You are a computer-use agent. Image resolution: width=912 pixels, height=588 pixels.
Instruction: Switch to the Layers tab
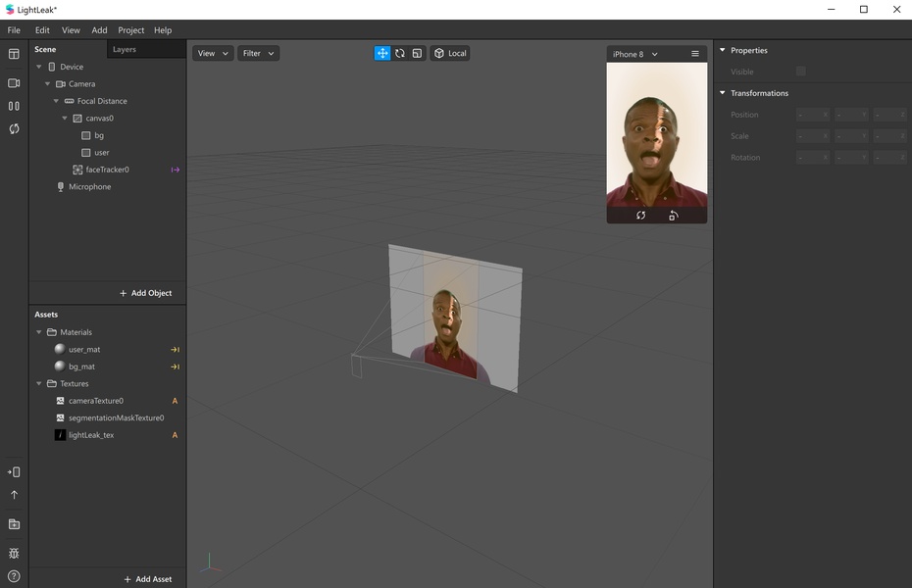(x=125, y=49)
